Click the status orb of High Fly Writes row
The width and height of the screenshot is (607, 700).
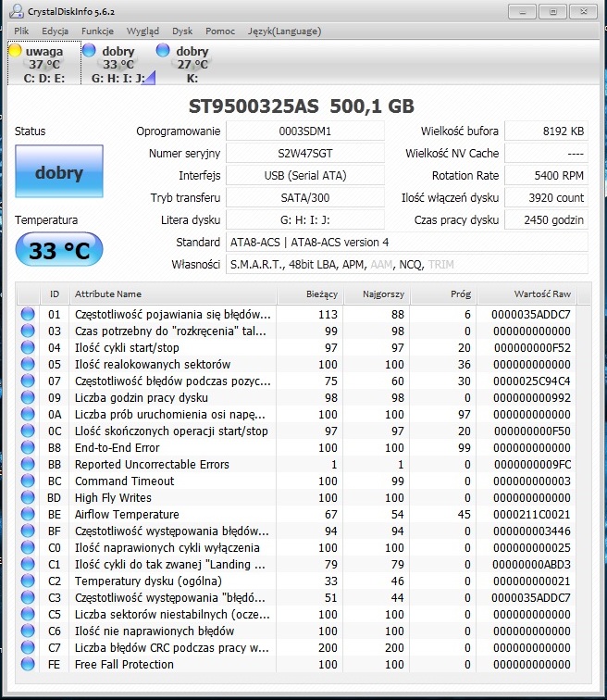(28, 497)
